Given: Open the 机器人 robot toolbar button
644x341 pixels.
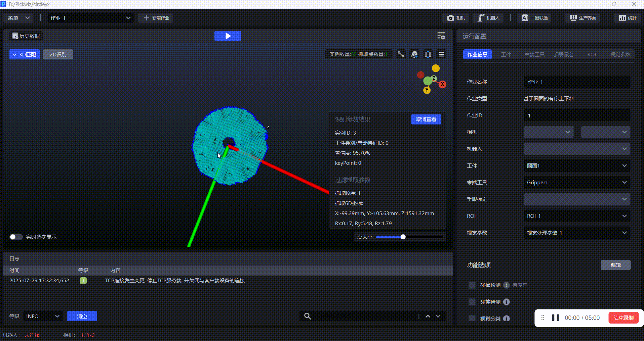Looking at the screenshot, I should (x=488, y=18).
